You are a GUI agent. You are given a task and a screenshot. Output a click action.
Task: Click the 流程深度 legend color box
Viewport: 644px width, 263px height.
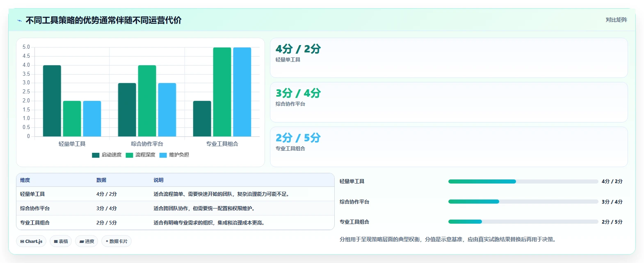click(x=129, y=155)
